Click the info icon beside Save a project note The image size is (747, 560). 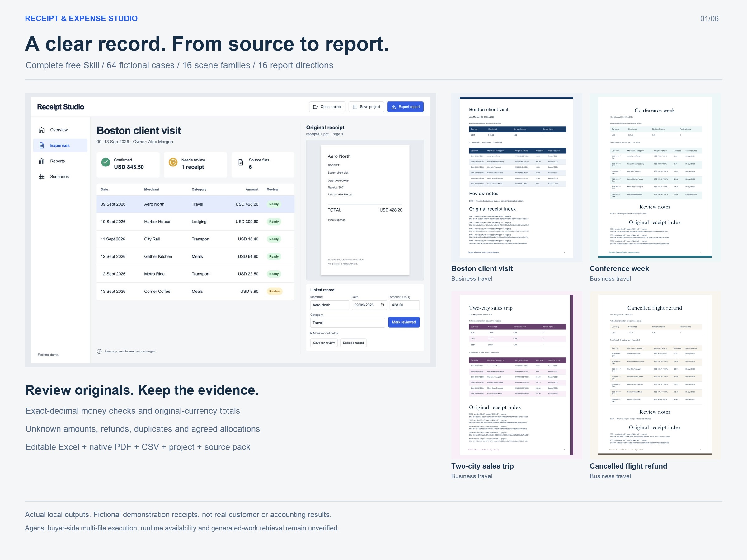click(x=99, y=351)
